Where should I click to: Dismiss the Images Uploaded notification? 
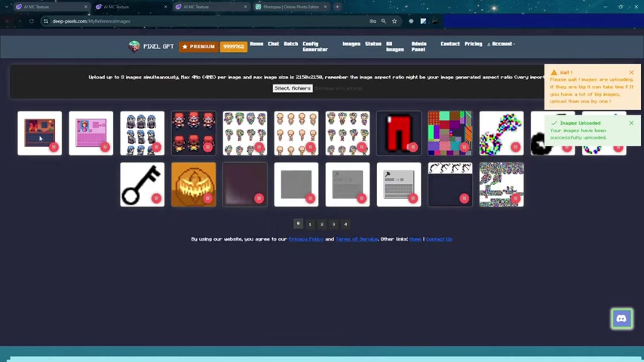tap(631, 123)
